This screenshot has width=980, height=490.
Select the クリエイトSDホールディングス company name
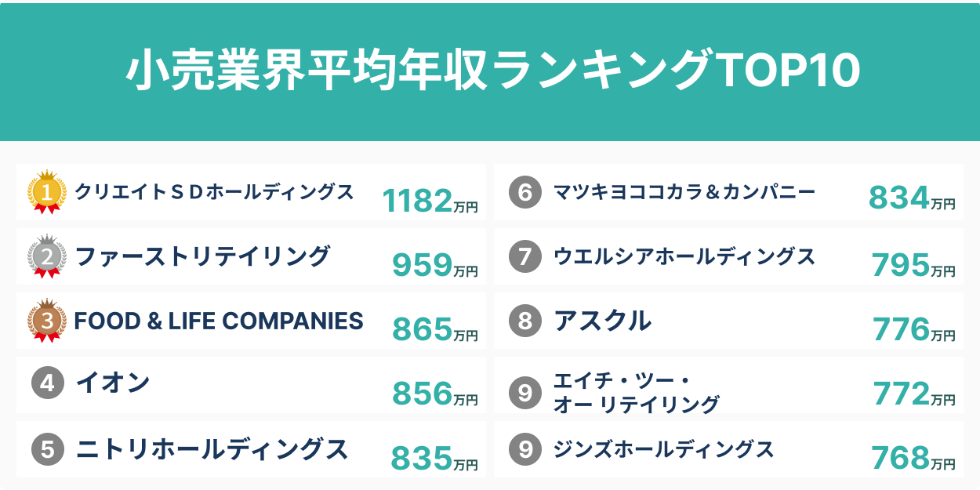(x=214, y=191)
